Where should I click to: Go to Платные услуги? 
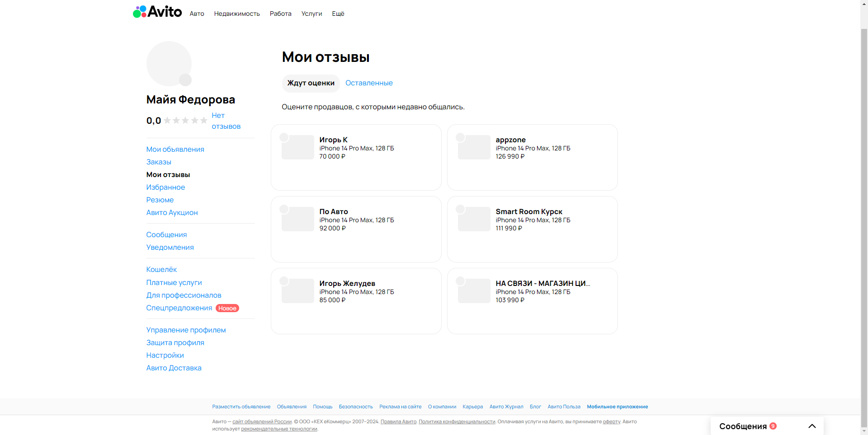pyautogui.click(x=174, y=283)
